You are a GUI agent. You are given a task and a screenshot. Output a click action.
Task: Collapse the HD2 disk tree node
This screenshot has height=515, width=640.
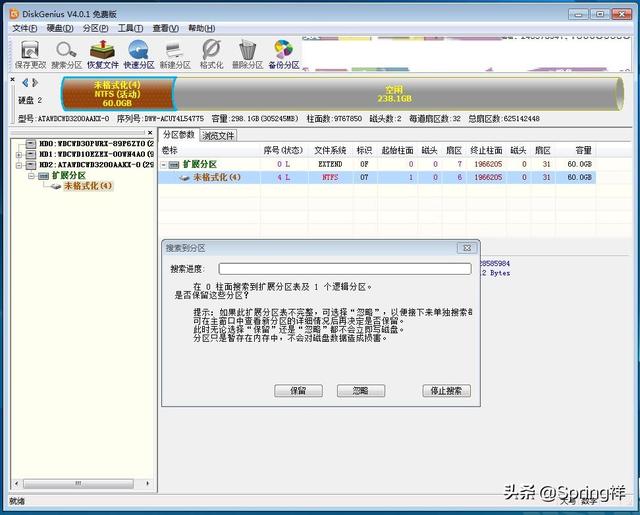point(20,165)
